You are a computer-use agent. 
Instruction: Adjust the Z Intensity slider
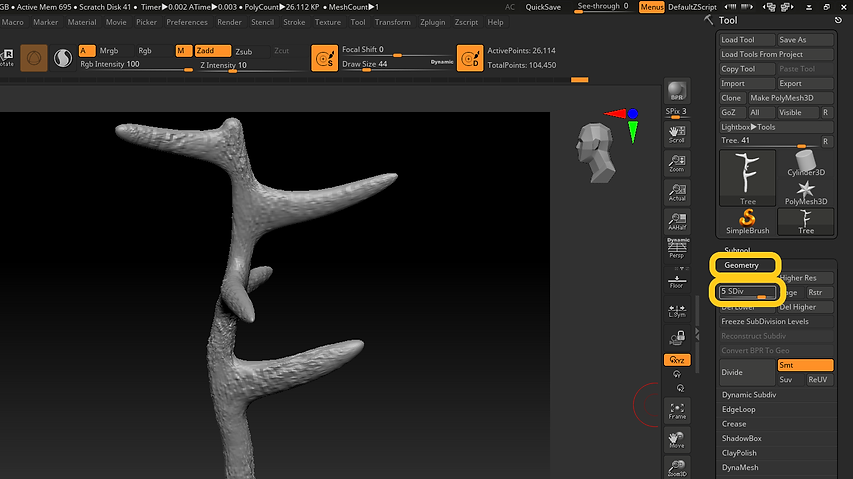[251, 65]
